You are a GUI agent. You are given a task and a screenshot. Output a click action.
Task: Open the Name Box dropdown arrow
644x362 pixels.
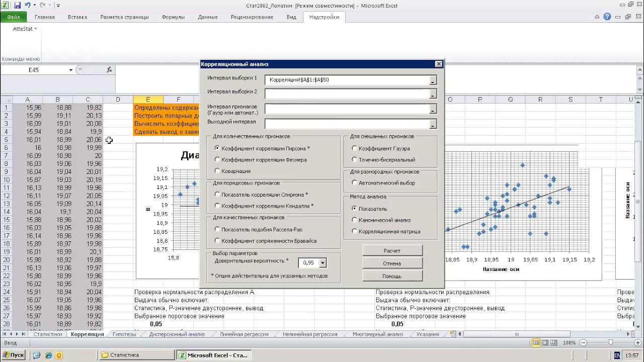point(71,70)
